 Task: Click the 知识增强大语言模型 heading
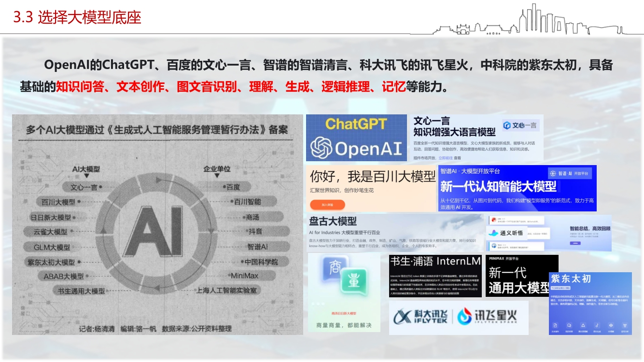(x=454, y=132)
